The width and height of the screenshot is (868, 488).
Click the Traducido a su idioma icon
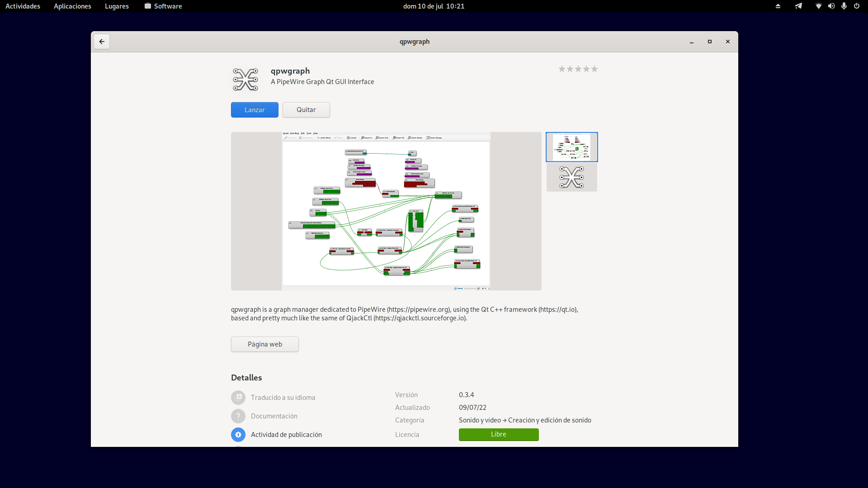click(238, 398)
